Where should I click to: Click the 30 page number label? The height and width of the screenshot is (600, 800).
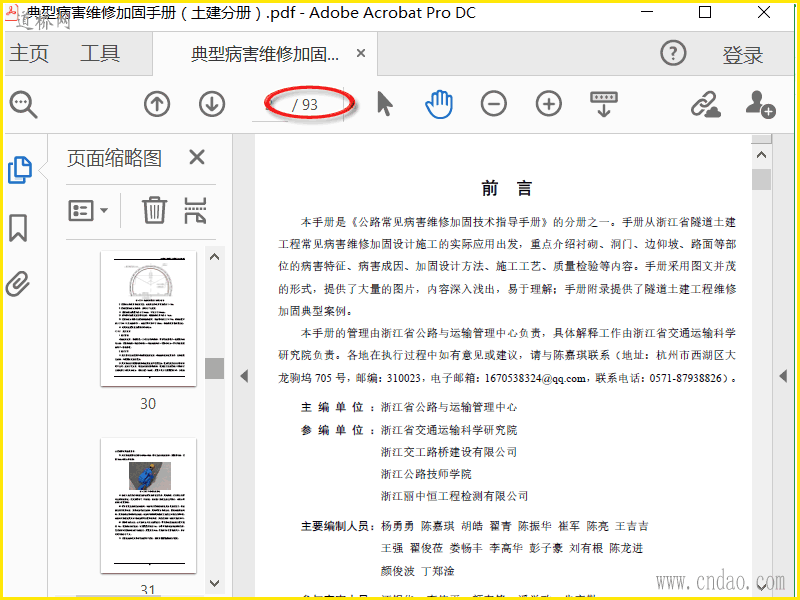148,404
